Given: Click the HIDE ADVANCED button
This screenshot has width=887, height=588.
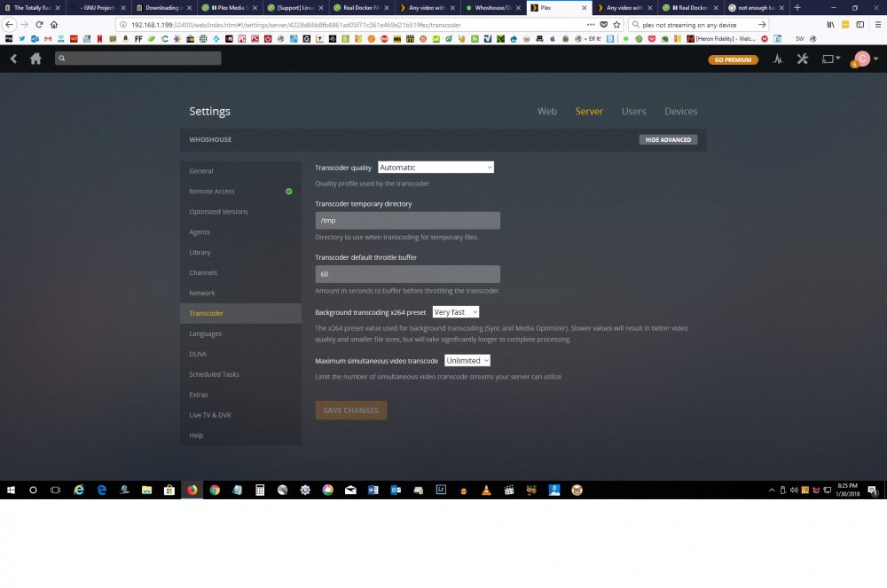Looking at the screenshot, I should [668, 139].
